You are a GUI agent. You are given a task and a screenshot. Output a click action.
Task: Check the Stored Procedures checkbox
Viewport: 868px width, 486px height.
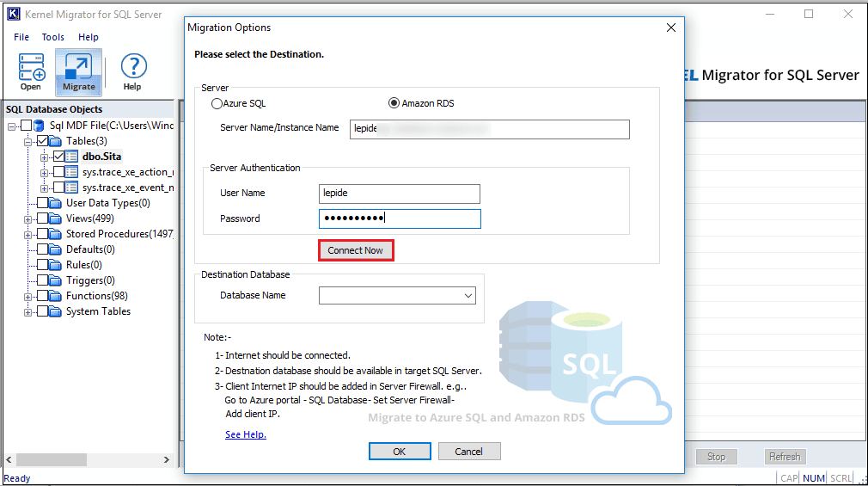click(42, 235)
